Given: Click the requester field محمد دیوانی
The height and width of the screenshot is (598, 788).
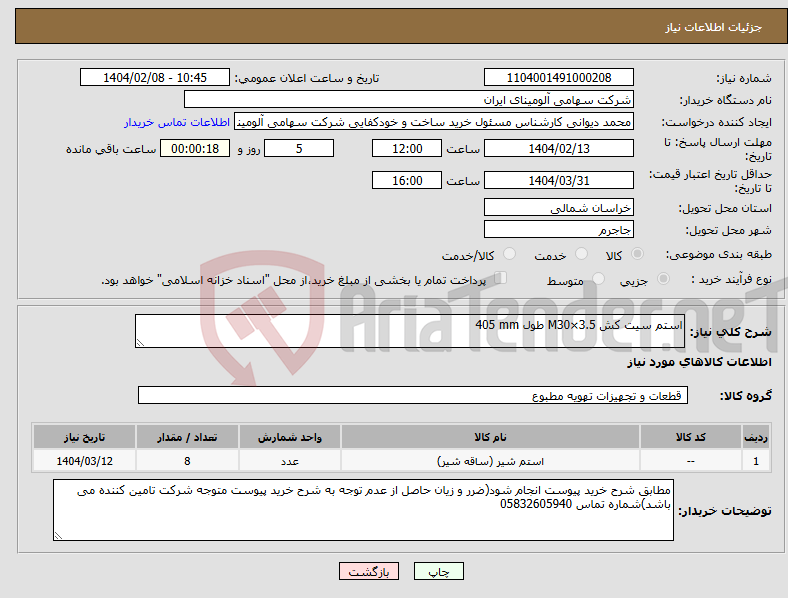Looking at the screenshot, I should [433, 122].
